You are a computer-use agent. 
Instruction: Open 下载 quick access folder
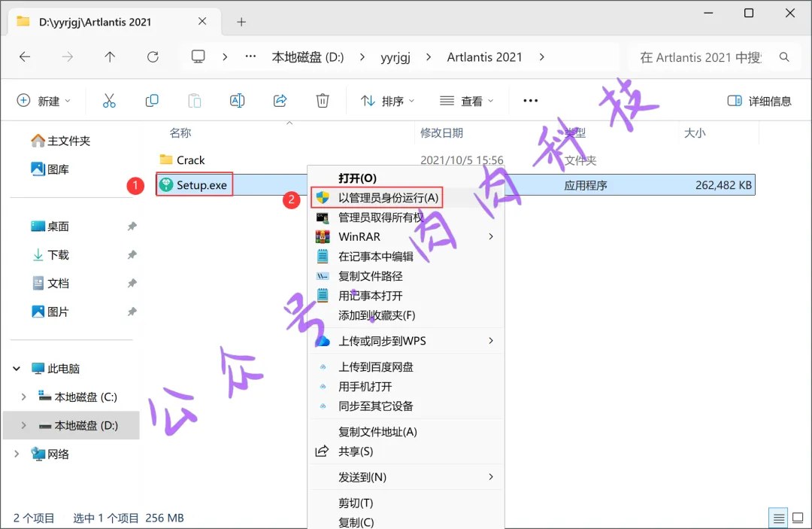click(x=50, y=255)
